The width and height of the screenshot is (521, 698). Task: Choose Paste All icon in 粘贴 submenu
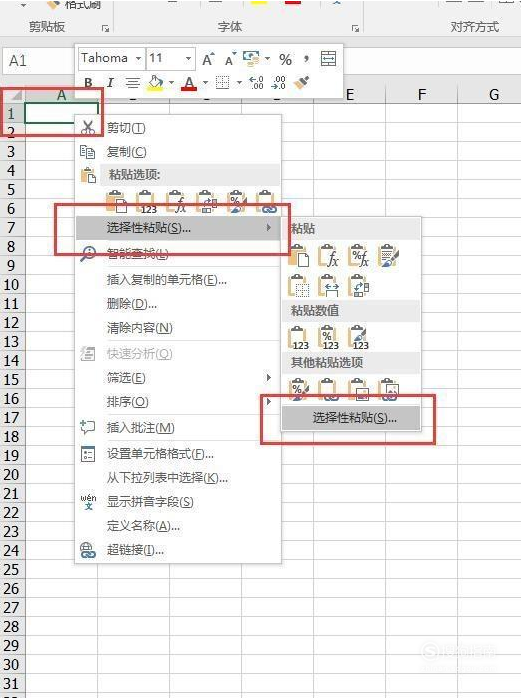(x=299, y=256)
